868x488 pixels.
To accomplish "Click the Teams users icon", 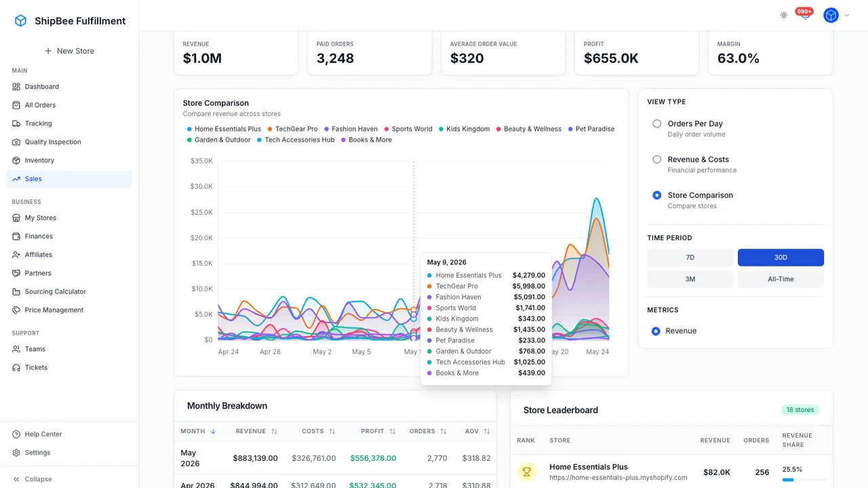I will pos(17,349).
